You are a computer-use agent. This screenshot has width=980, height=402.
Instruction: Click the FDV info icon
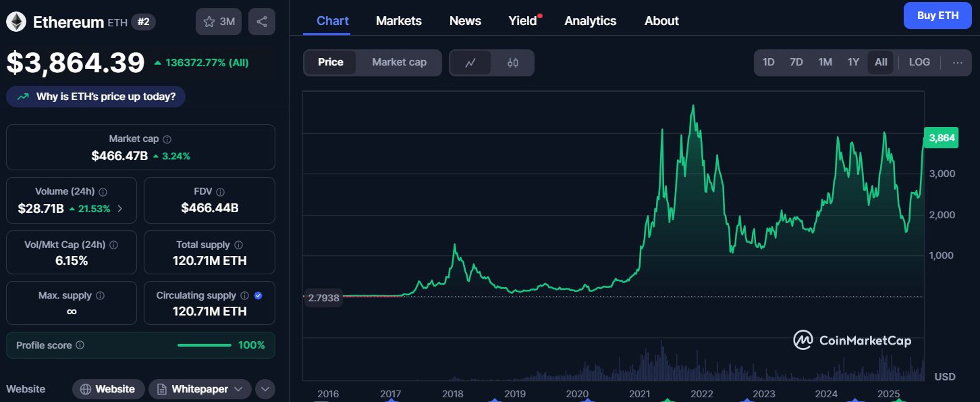221,192
